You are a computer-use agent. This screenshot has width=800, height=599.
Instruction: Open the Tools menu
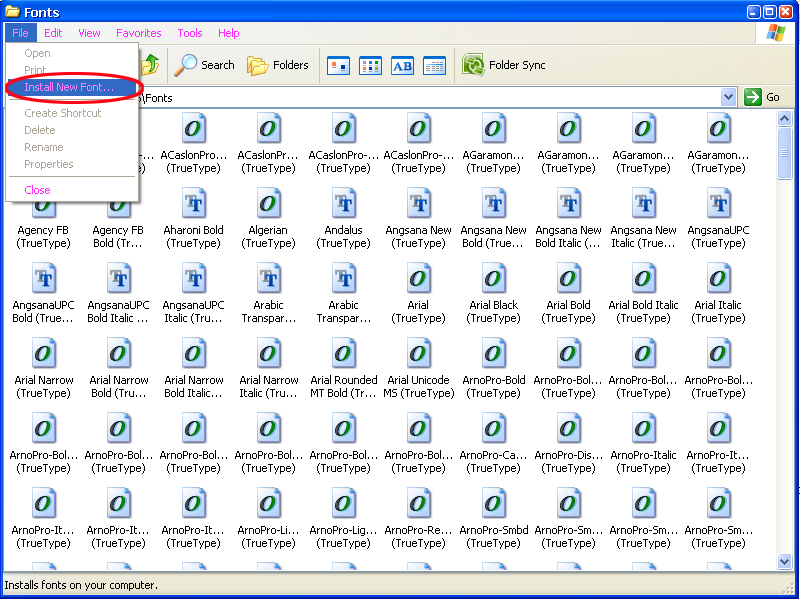coord(190,33)
